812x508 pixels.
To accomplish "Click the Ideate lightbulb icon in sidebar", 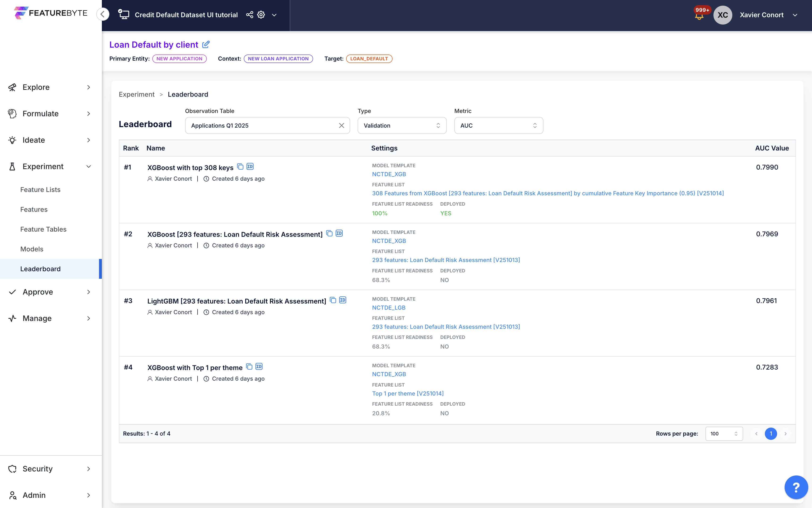I will tap(12, 140).
